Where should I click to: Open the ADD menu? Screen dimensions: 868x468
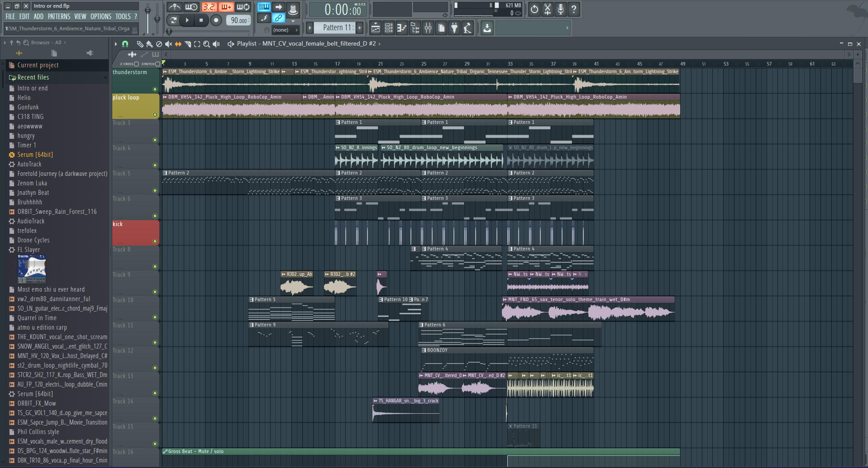[x=38, y=16]
